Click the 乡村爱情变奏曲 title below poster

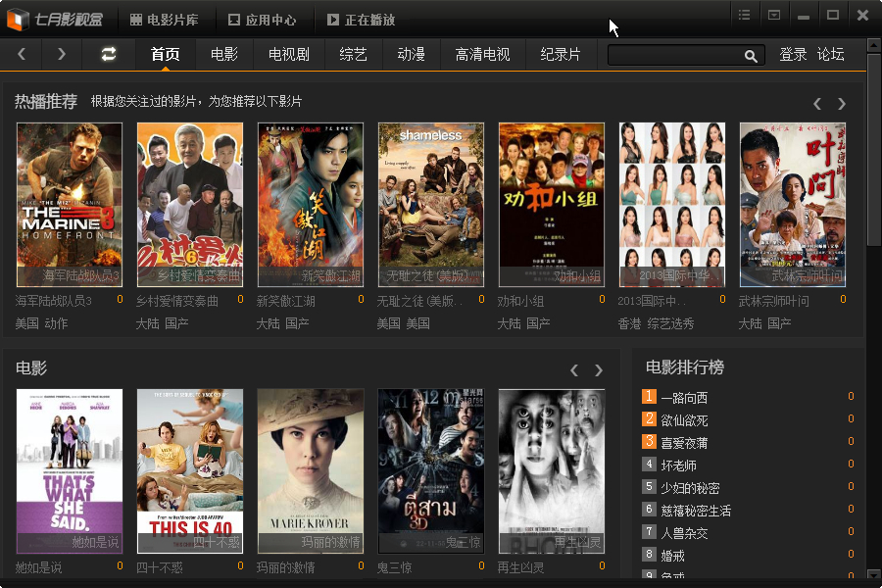pyautogui.click(x=177, y=301)
